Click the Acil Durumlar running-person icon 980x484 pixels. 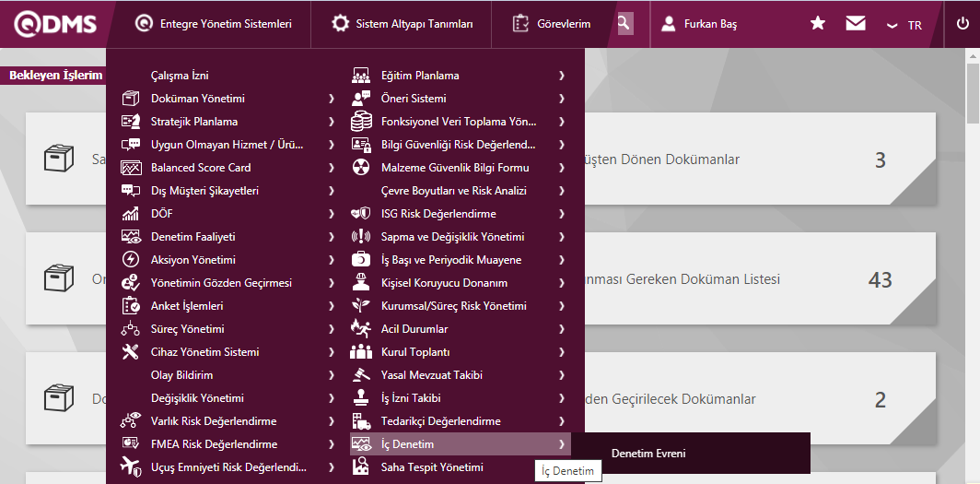coord(361,329)
